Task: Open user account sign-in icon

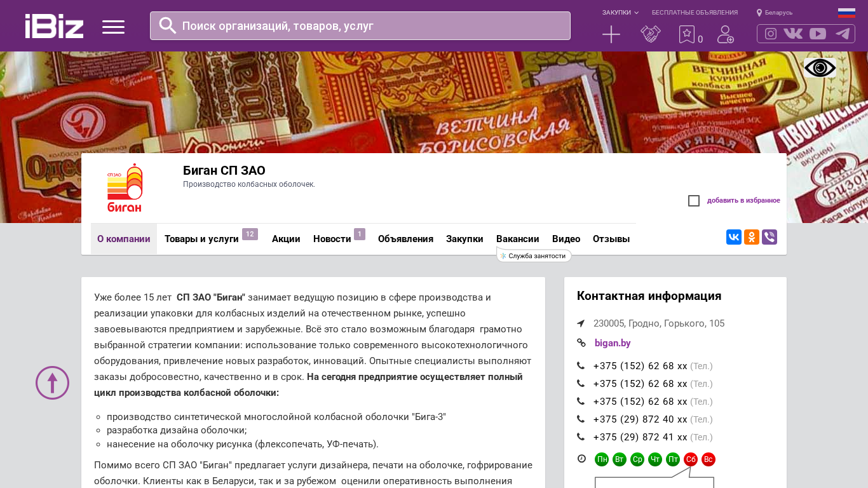Action: coord(726,34)
